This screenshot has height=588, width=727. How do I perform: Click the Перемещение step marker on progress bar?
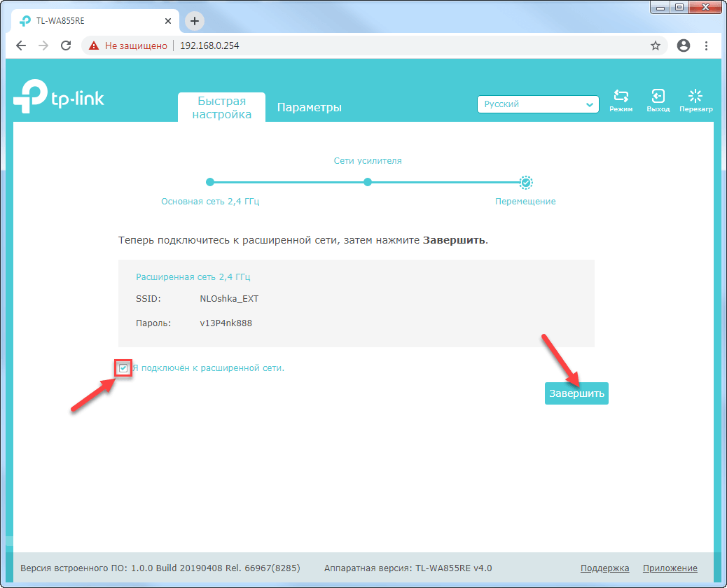click(525, 182)
